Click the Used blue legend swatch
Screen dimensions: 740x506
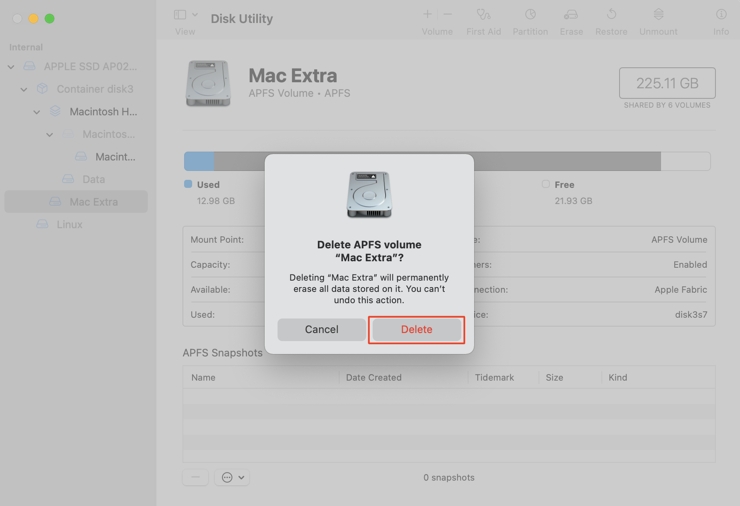[x=188, y=184]
